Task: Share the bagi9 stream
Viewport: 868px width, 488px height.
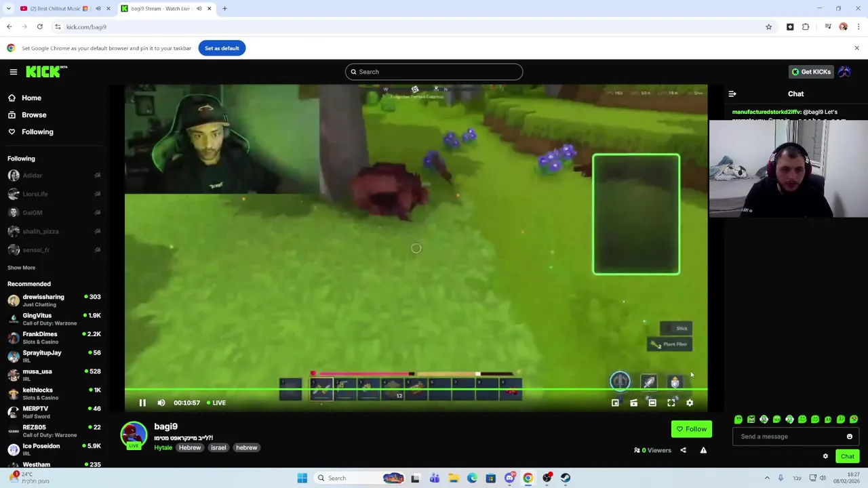Action: click(683, 450)
